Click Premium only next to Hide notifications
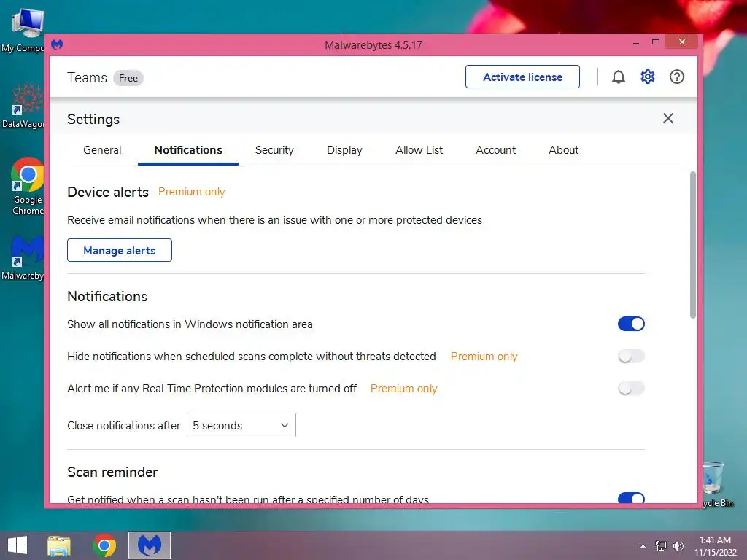 484,356
